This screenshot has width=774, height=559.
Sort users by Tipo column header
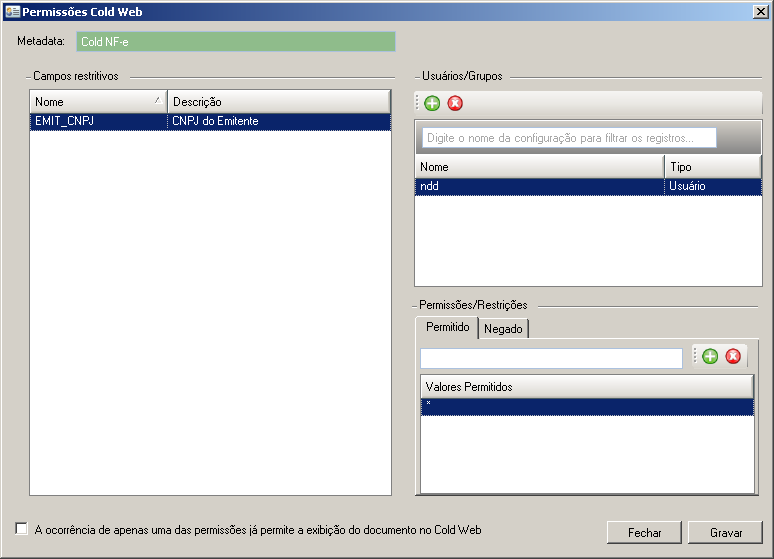coord(713,167)
